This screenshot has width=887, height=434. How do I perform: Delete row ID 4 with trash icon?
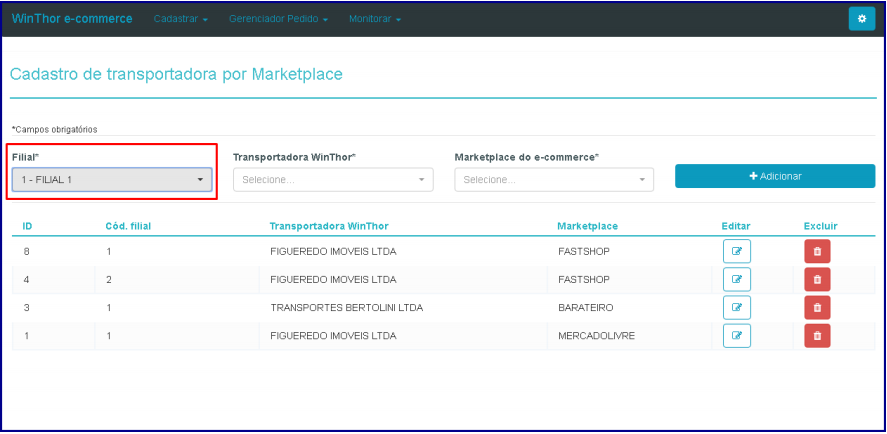[x=817, y=279]
